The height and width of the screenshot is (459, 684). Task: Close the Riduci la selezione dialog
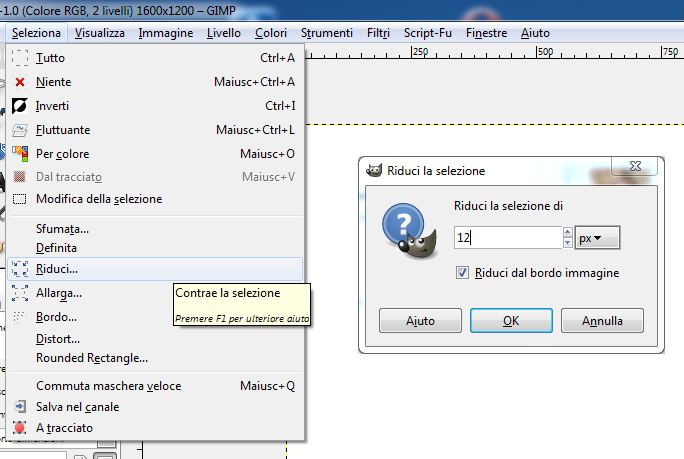tap(635, 166)
